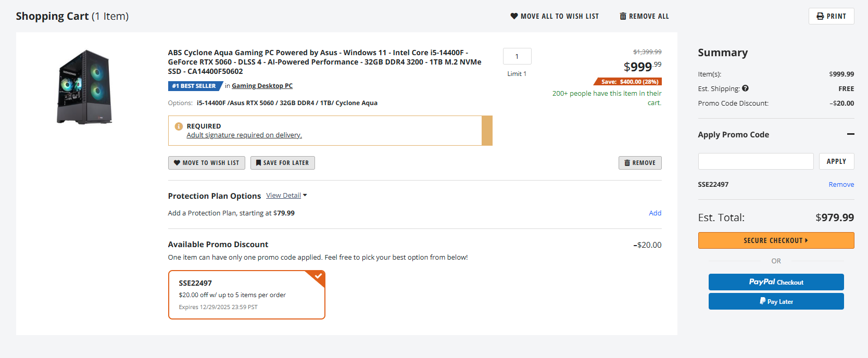Click the heart icon beside Move All To Wish List
Viewport: 868px width, 358px height.
(514, 16)
